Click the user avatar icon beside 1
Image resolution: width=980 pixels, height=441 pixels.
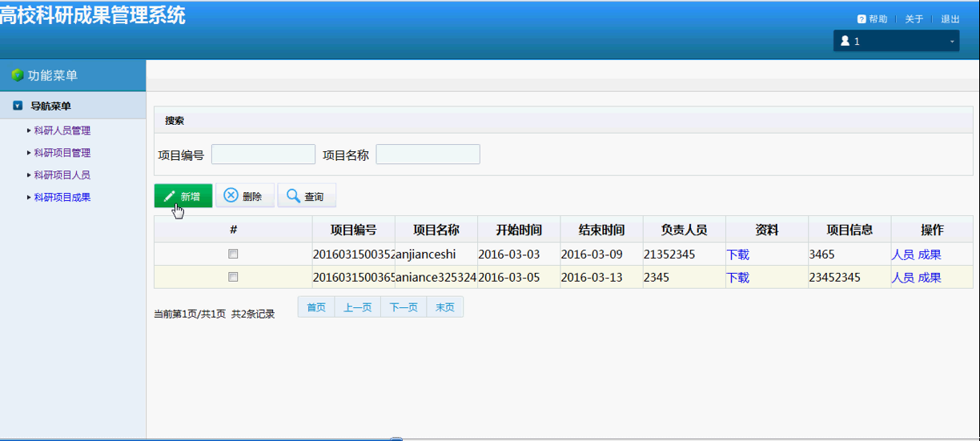845,41
